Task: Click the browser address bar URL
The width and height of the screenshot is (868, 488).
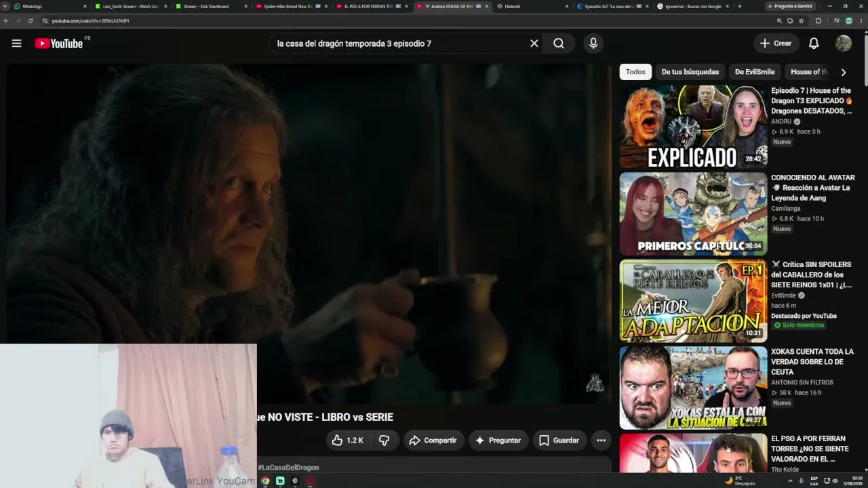Action: [x=90, y=21]
